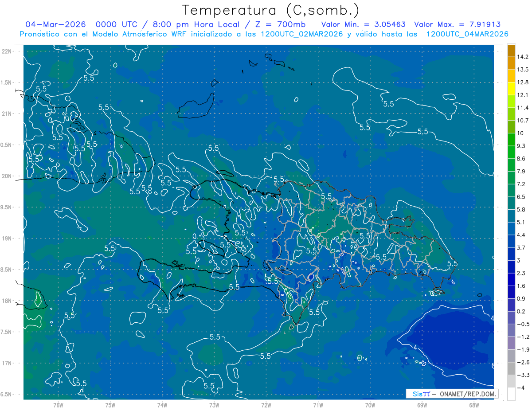Click the "76W" longitude label

(58, 405)
